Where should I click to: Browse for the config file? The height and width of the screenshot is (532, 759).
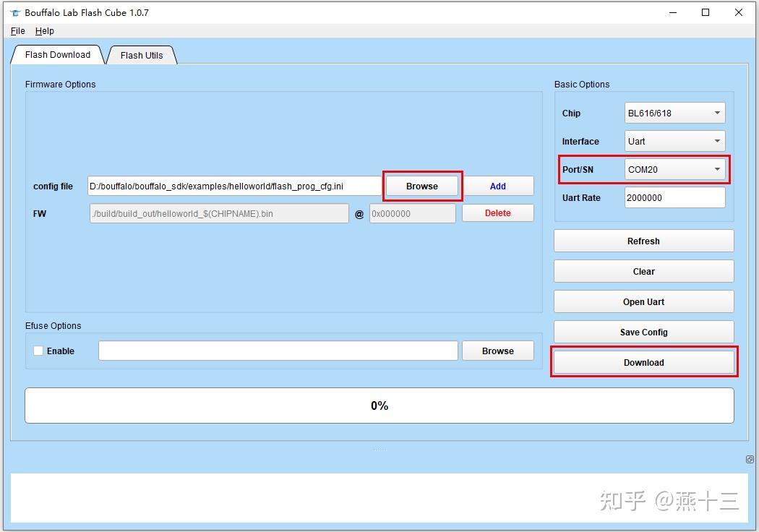[422, 186]
